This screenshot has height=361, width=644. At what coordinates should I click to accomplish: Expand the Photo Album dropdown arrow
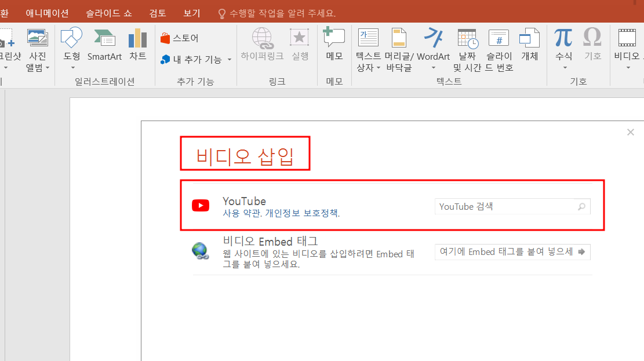48,68
